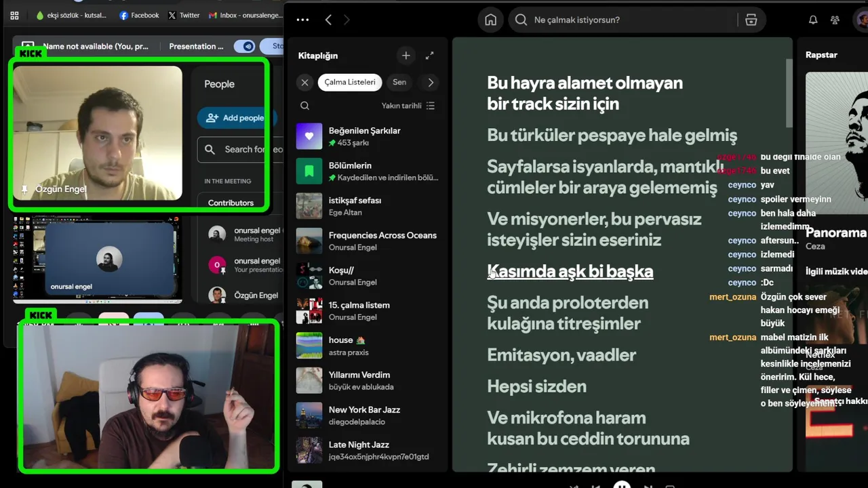This screenshot has height=488, width=868.
Task: Open the Rapstar heading in right panel
Action: pyautogui.click(x=821, y=55)
